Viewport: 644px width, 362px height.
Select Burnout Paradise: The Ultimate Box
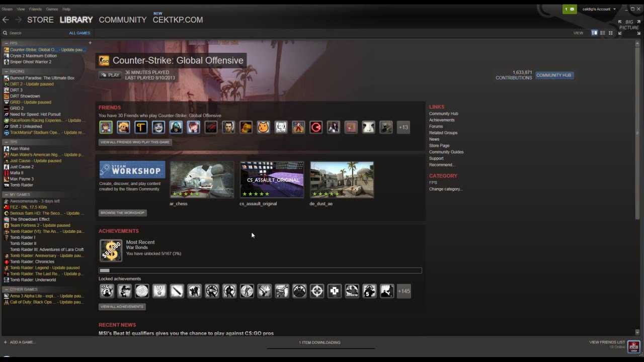point(42,78)
